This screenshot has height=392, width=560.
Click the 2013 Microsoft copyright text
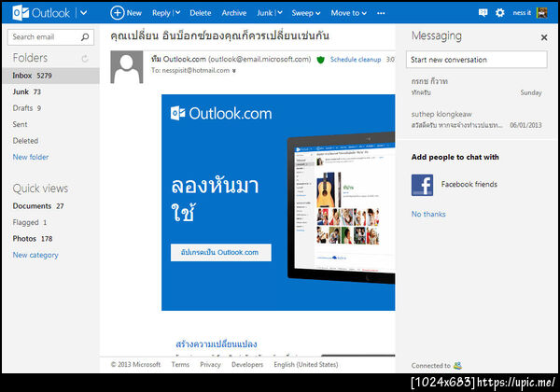pos(135,365)
